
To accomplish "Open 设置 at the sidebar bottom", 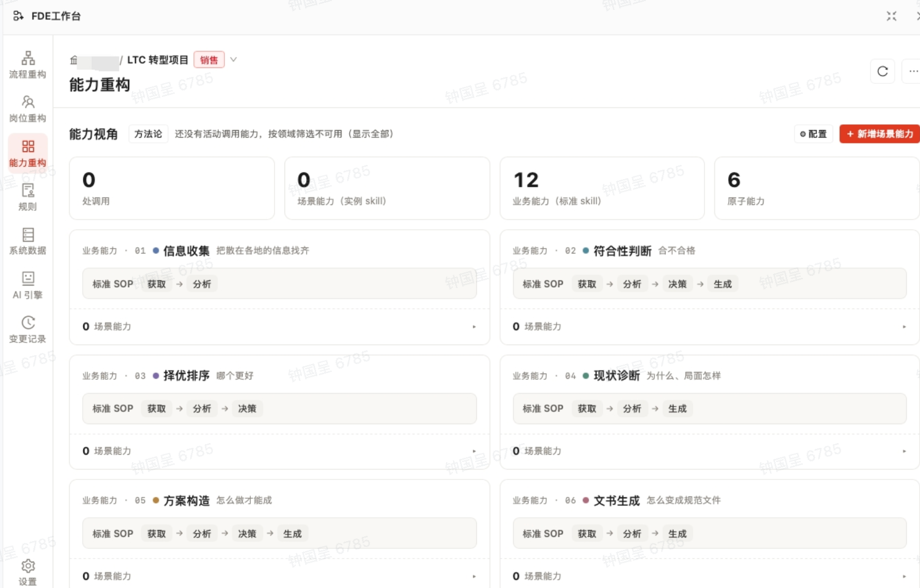I will point(28,572).
